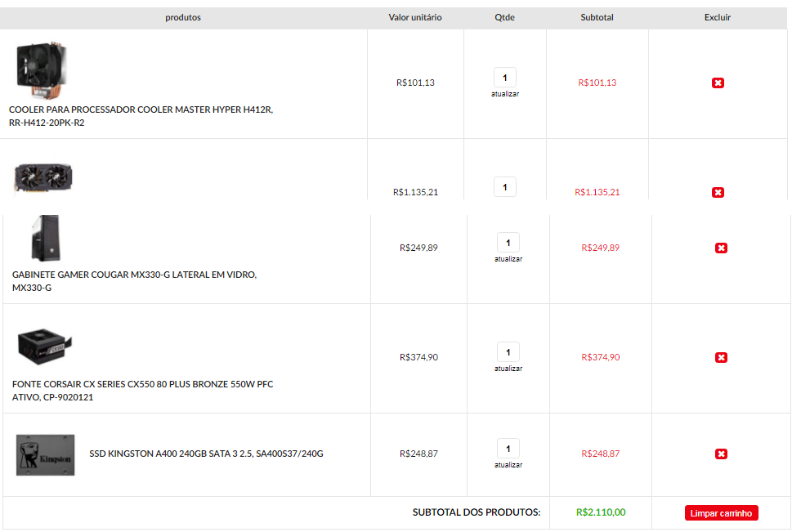Viewport: 792px width, 532px height.
Task: Click the Subtotal column header
Action: [597, 18]
